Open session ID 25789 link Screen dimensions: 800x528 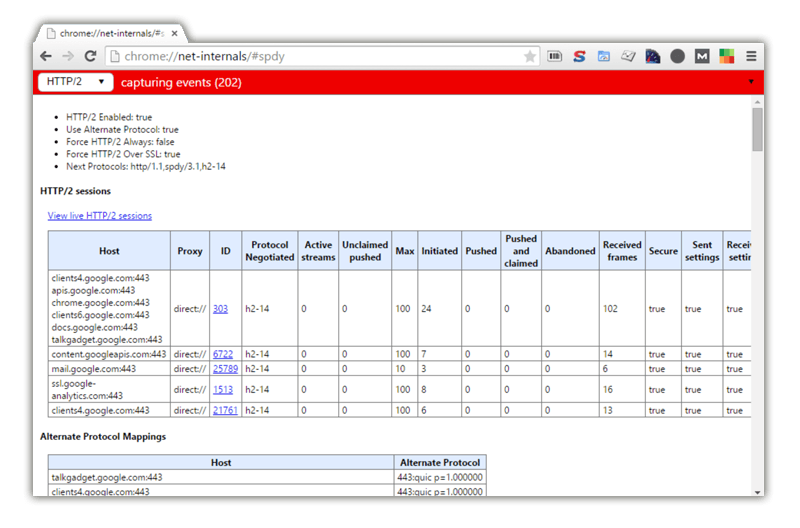[x=226, y=369]
